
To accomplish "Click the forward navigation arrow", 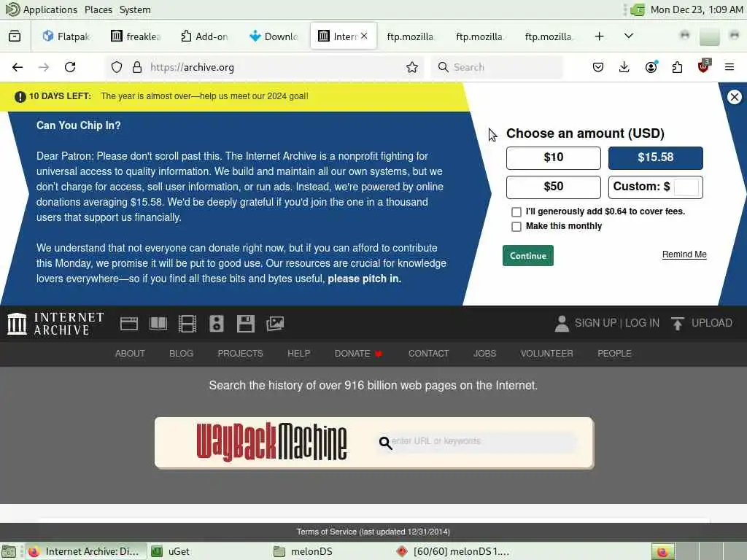I will [44, 67].
